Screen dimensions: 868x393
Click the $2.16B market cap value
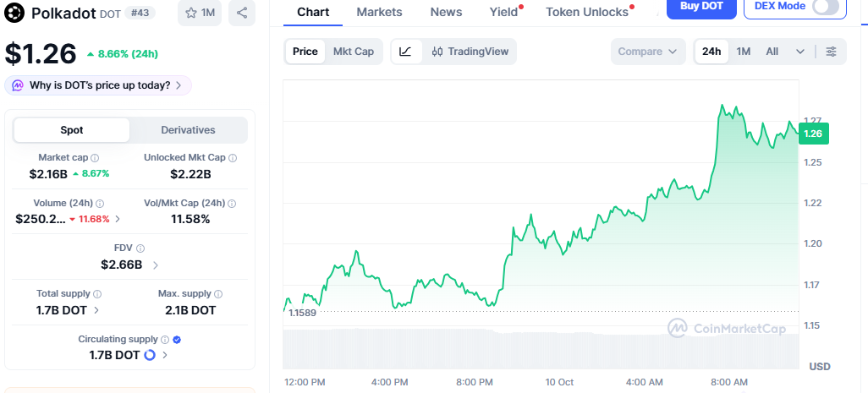[x=48, y=174]
